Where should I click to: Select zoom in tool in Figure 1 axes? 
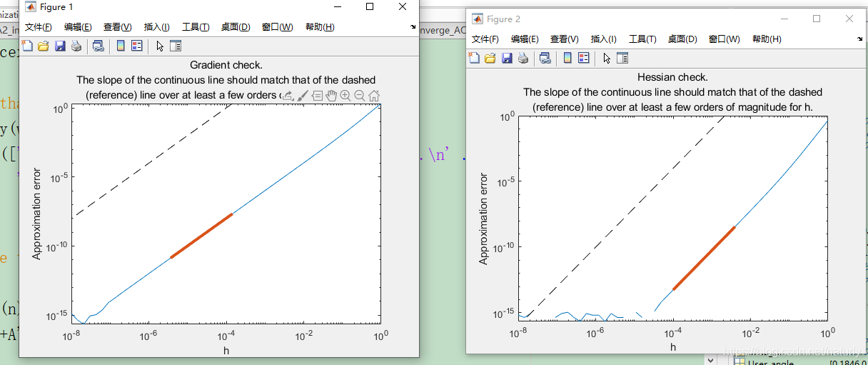(x=345, y=96)
